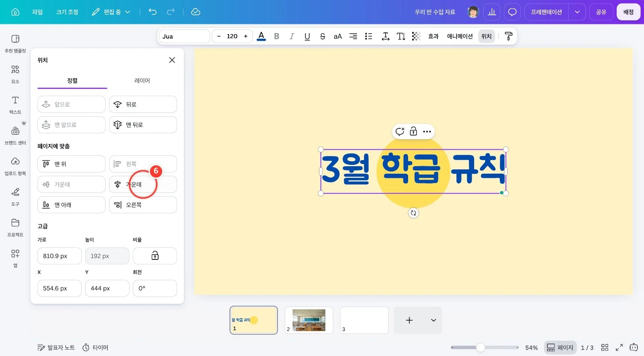Click the 가로 width field
The width and height of the screenshot is (644, 356).
coord(60,256)
